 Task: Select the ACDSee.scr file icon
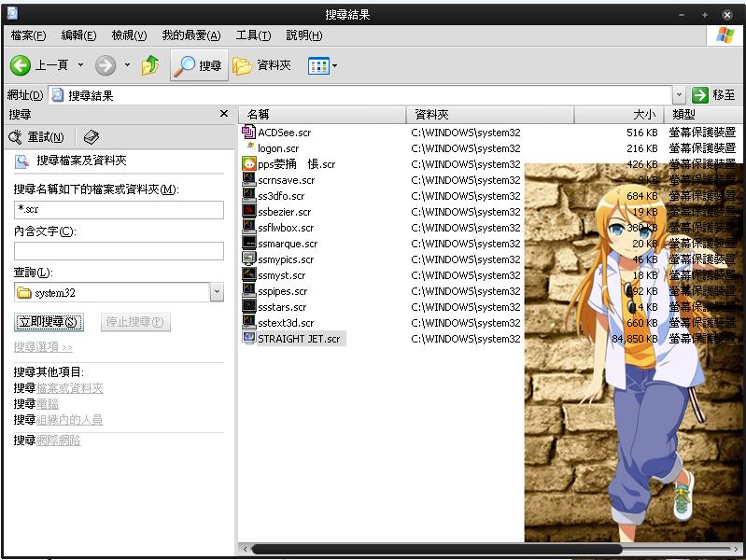tap(249, 132)
